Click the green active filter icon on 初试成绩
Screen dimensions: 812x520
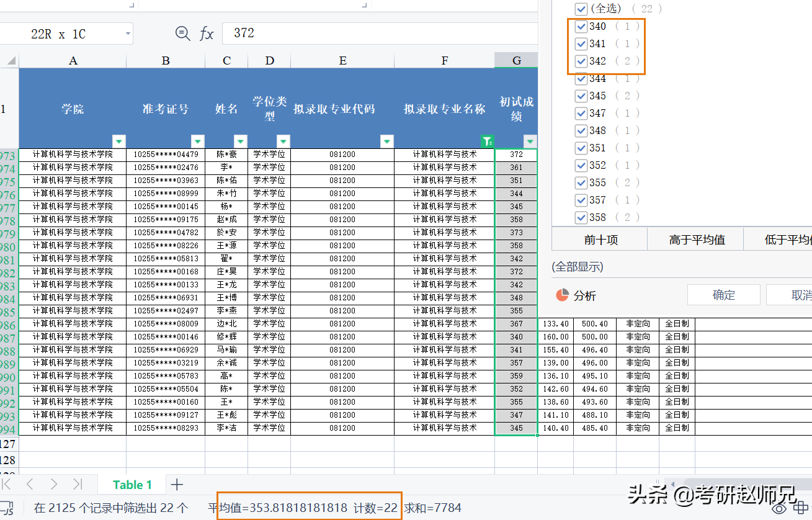click(488, 141)
